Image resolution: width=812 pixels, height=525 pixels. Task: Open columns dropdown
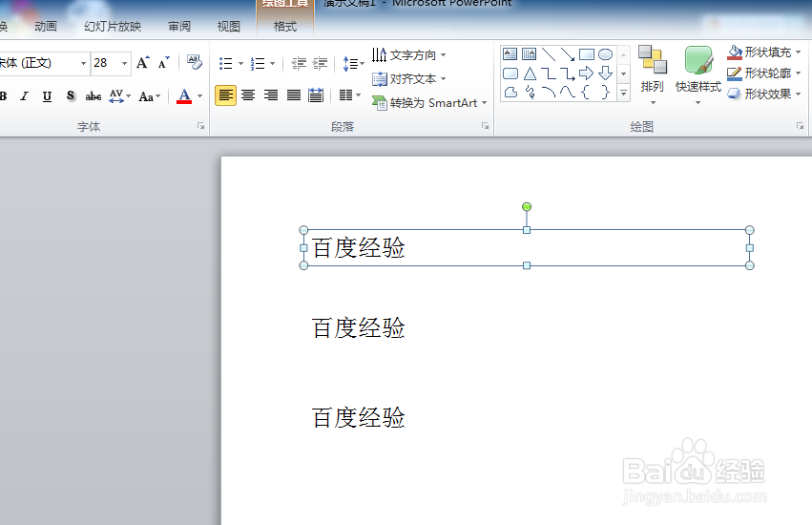[x=349, y=94]
